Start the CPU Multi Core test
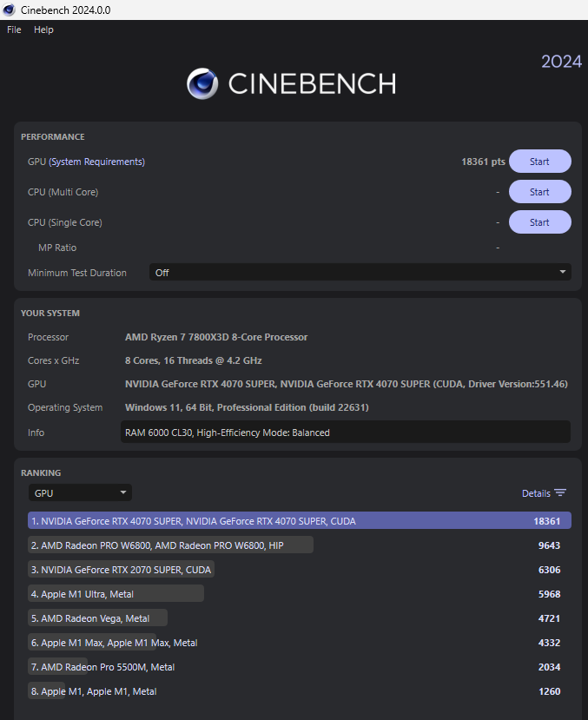Viewport: 588px width, 720px height. [540, 192]
